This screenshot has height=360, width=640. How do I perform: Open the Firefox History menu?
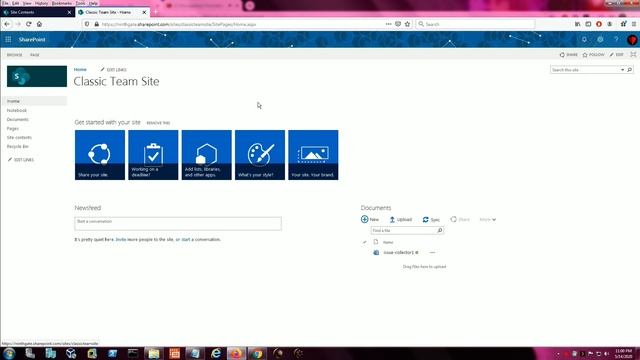tap(41, 3)
